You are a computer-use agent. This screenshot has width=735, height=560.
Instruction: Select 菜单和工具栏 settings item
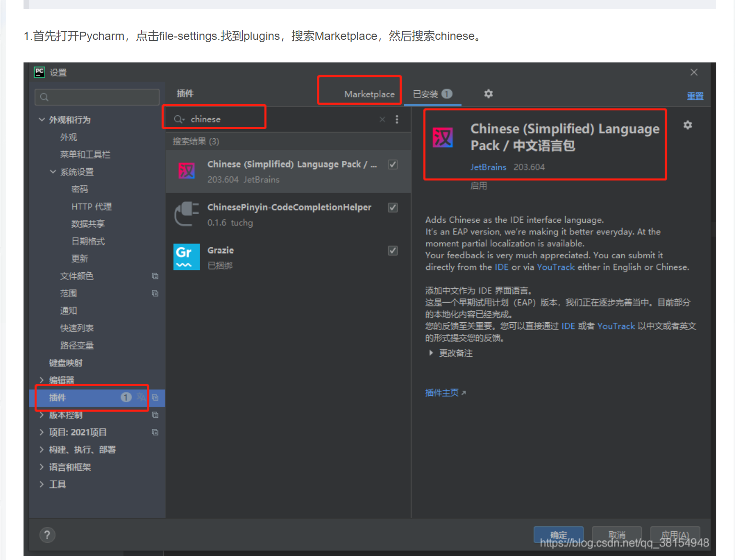point(85,154)
